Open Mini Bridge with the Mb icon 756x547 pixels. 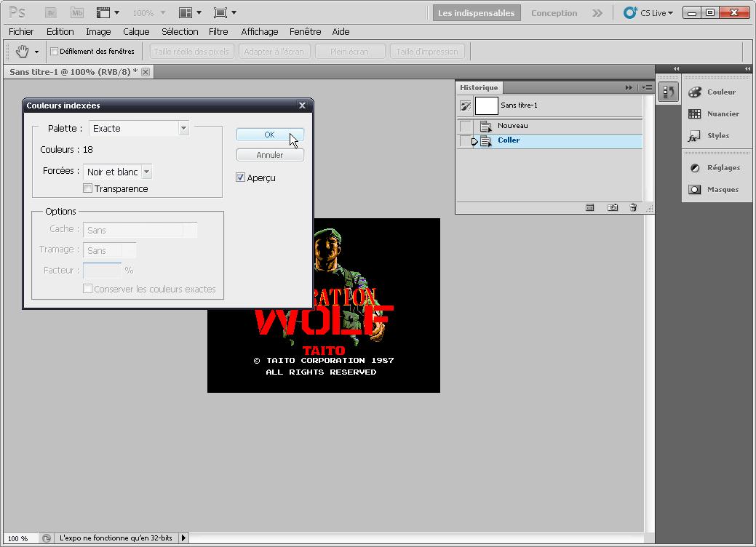76,12
